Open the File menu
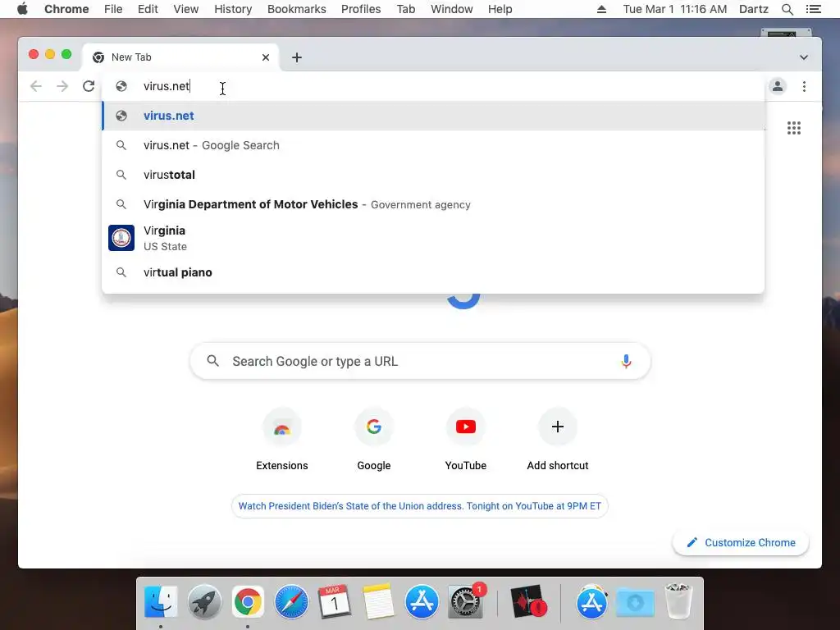Viewport: 840px width, 630px height. pyautogui.click(x=113, y=9)
